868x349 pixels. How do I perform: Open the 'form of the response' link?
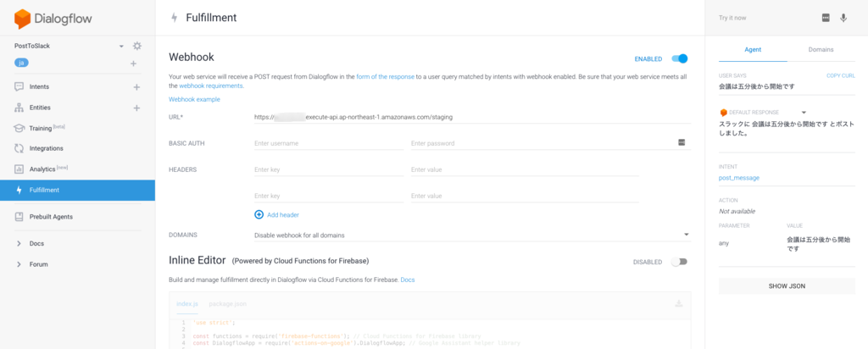tap(386, 77)
